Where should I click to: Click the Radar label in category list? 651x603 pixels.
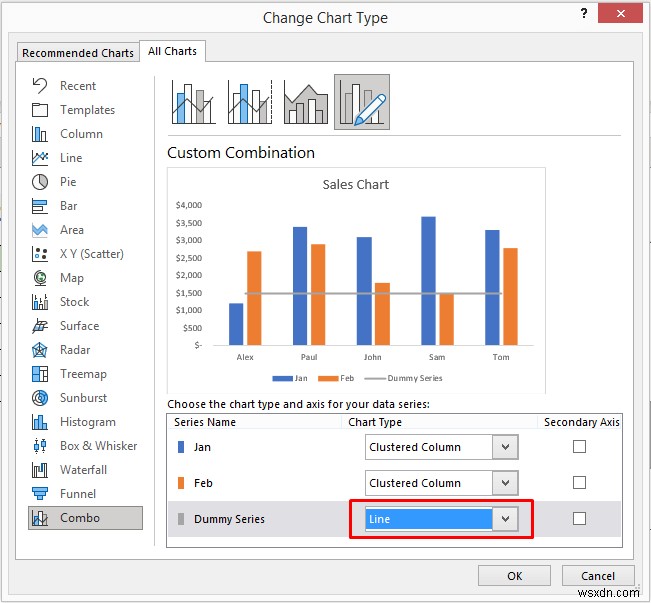[75, 350]
